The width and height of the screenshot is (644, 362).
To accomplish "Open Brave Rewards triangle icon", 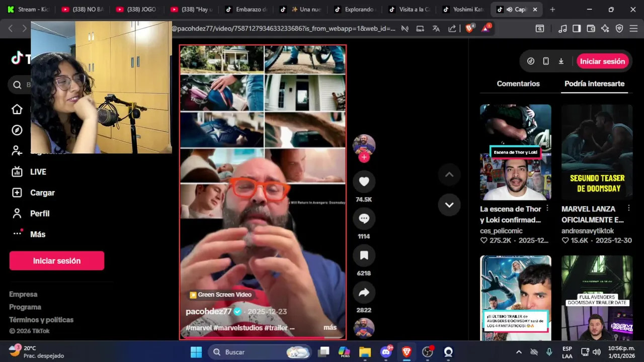I will tap(486, 29).
